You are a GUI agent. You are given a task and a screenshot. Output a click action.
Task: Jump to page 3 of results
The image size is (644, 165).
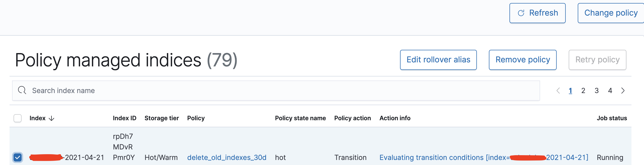click(x=597, y=91)
